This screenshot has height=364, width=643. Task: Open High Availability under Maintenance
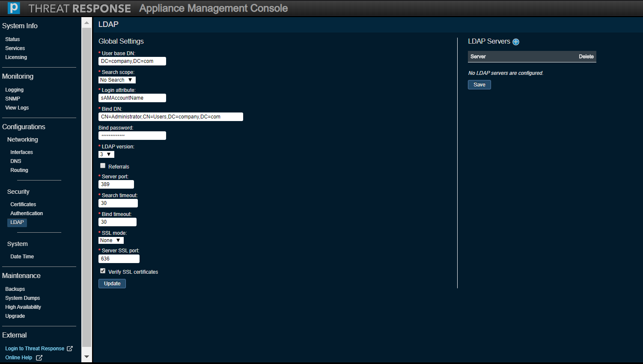[x=23, y=307]
